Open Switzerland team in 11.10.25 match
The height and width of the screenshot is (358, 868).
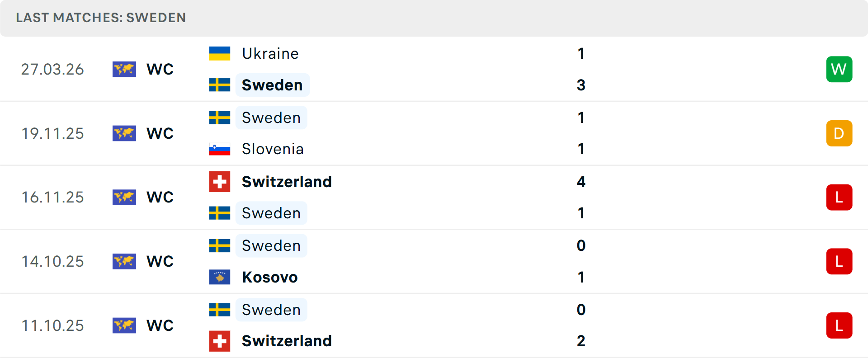click(287, 341)
